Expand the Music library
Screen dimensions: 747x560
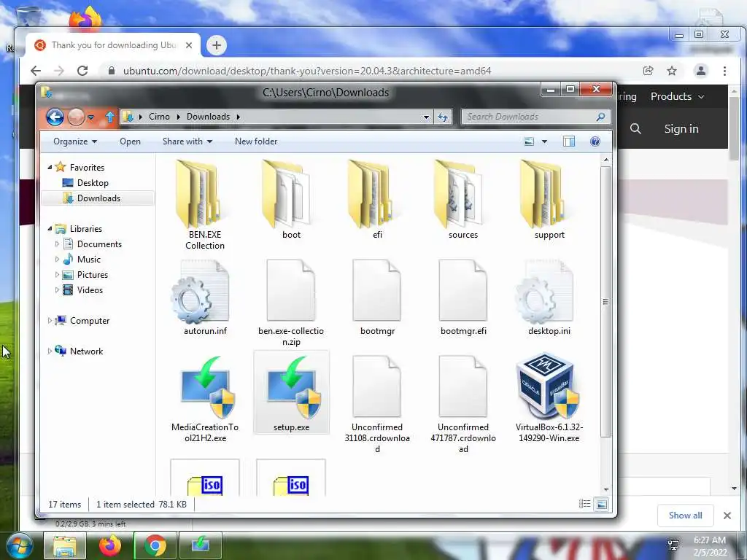[57, 259]
